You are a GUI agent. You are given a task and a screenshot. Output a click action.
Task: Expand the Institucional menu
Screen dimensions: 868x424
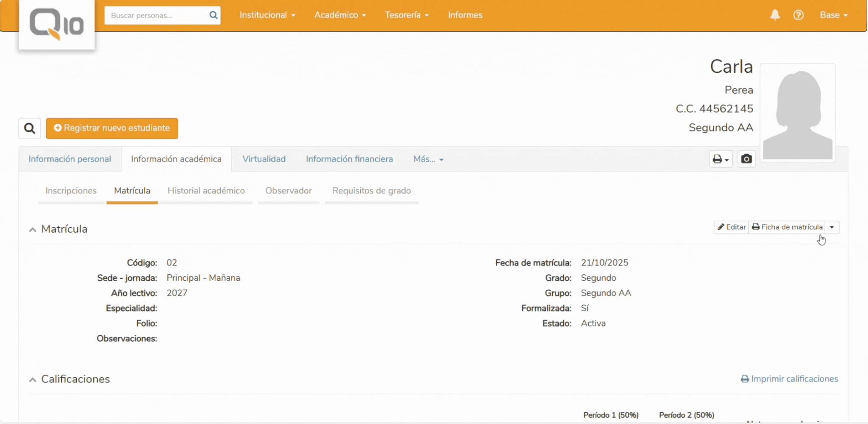click(267, 15)
